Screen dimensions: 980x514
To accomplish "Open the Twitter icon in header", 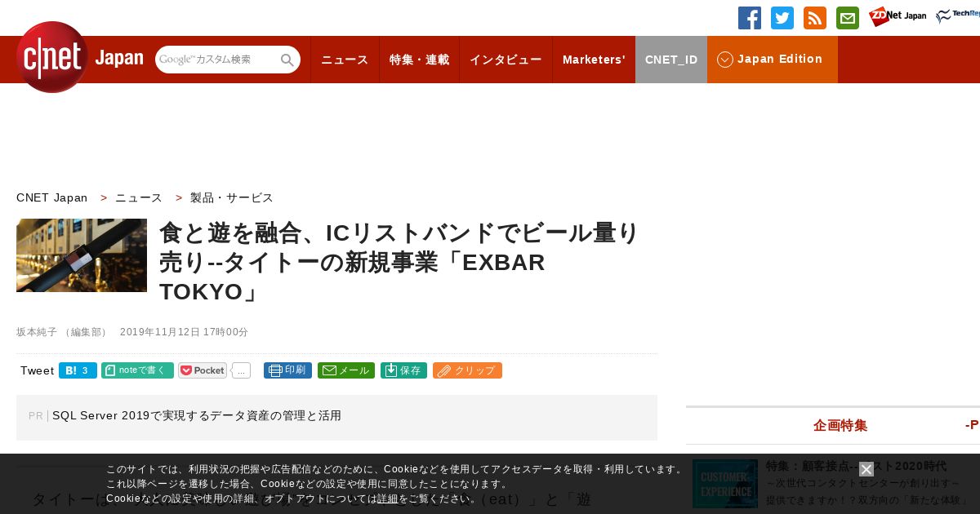I will (x=782, y=18).
